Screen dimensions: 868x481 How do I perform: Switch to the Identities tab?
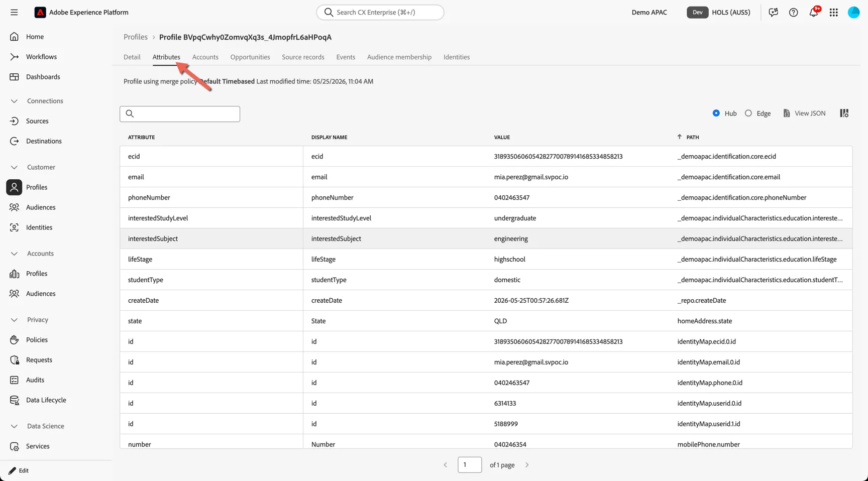click(457, 57)
